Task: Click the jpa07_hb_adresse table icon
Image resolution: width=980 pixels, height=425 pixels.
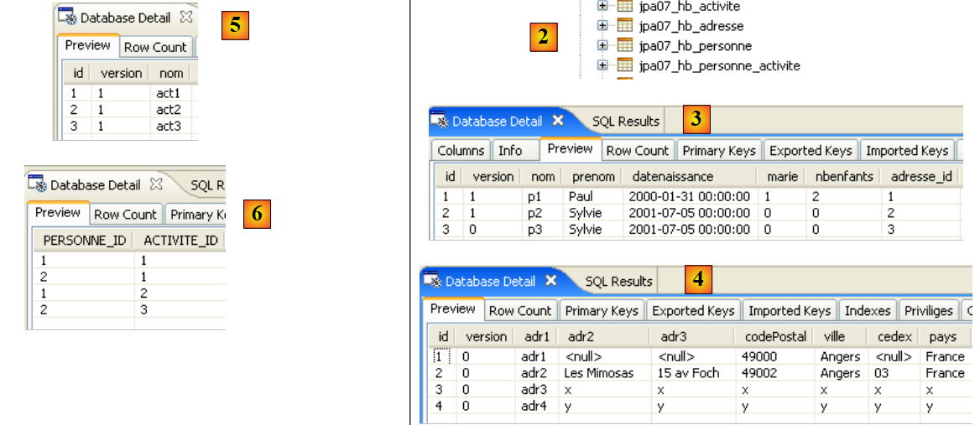Action: pyautogui.click(x=624, y=26)
